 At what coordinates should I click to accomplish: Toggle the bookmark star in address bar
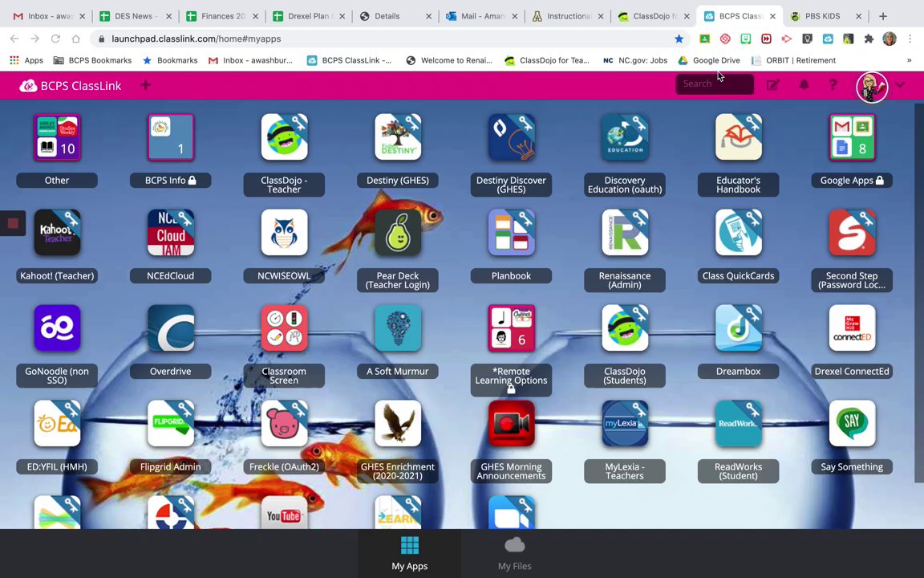tap(679, 39)
